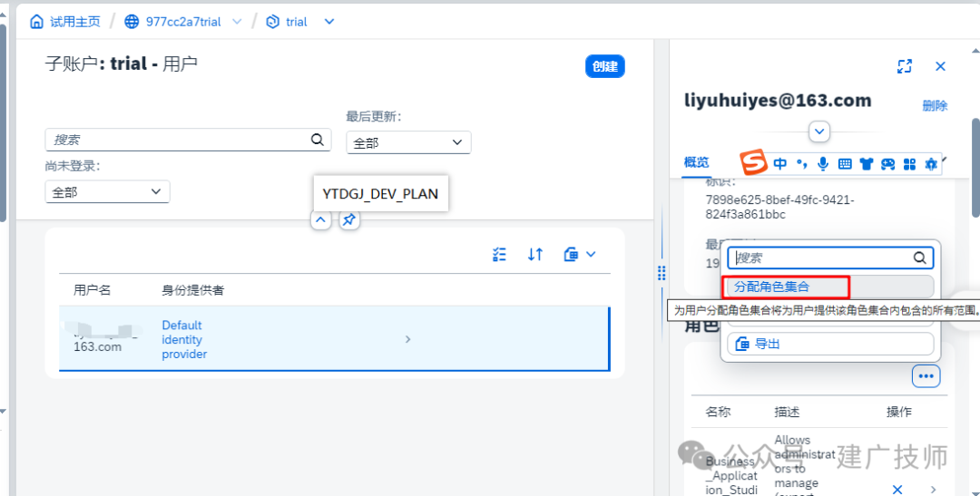The image size is (980, 496).
Task: Click the 创建 button
Action: pyautogui.click(x=605, y=66)
